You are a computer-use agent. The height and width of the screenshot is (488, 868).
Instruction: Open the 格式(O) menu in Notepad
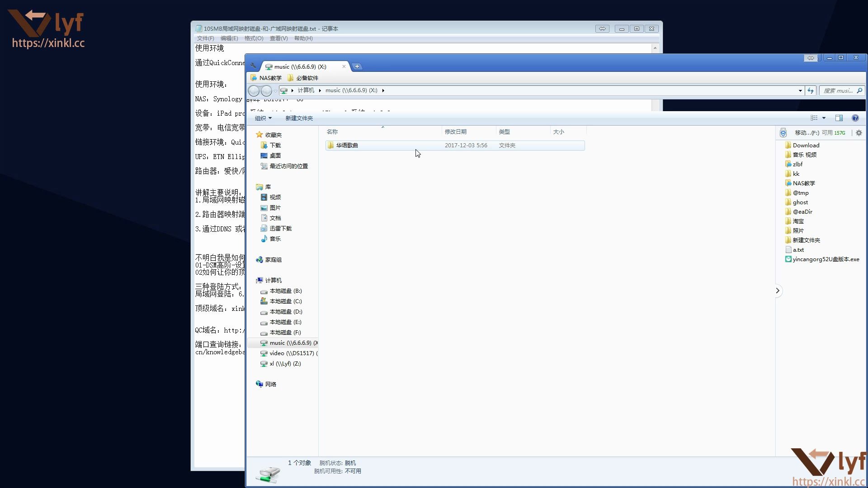point(253,38)
